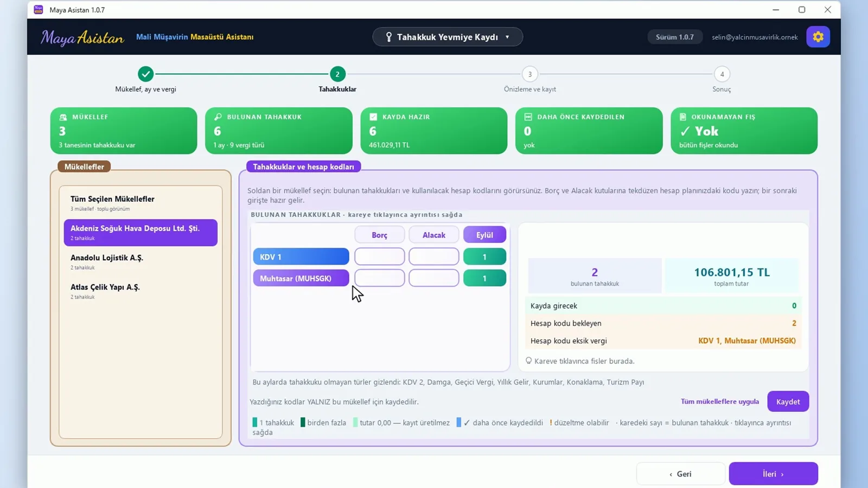Screen dimensions: 868x488
Task: Click the Alacak column header
Action: pyautogui.click(x=434, y=235)
